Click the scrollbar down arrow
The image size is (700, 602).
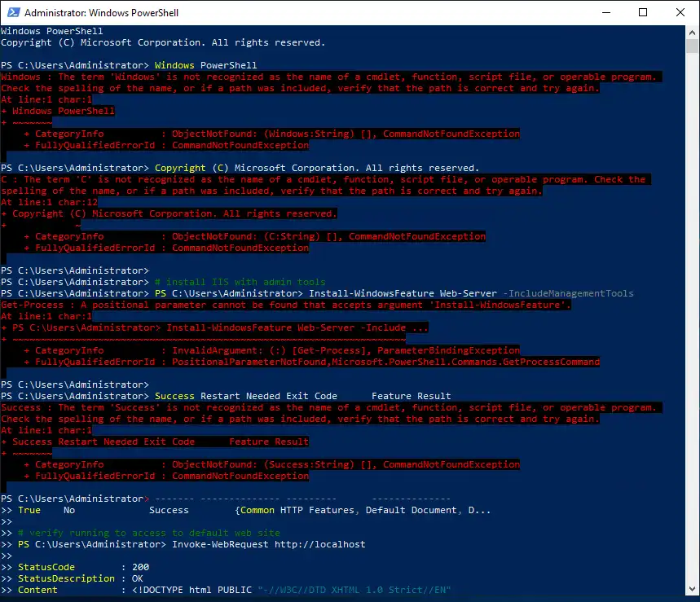click(x=692, y=589)
